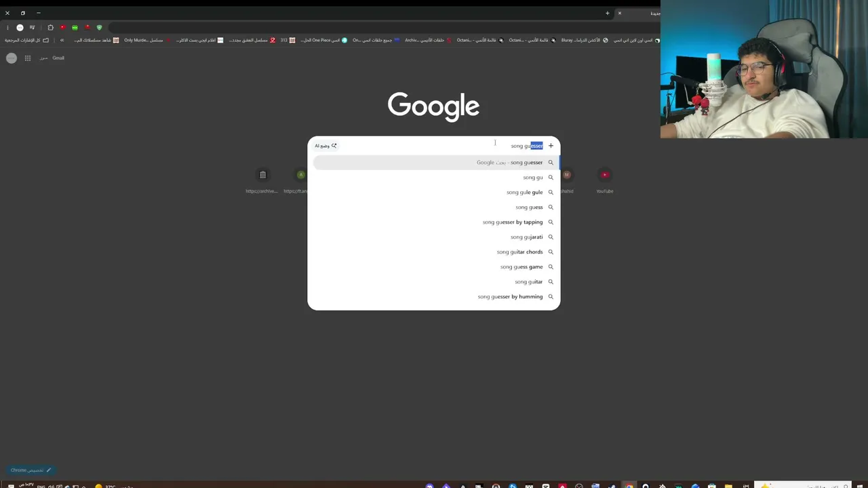Choose the 'song guess' suggestion
This screenshot has height=488, width=868.
[x=434, y=207]
